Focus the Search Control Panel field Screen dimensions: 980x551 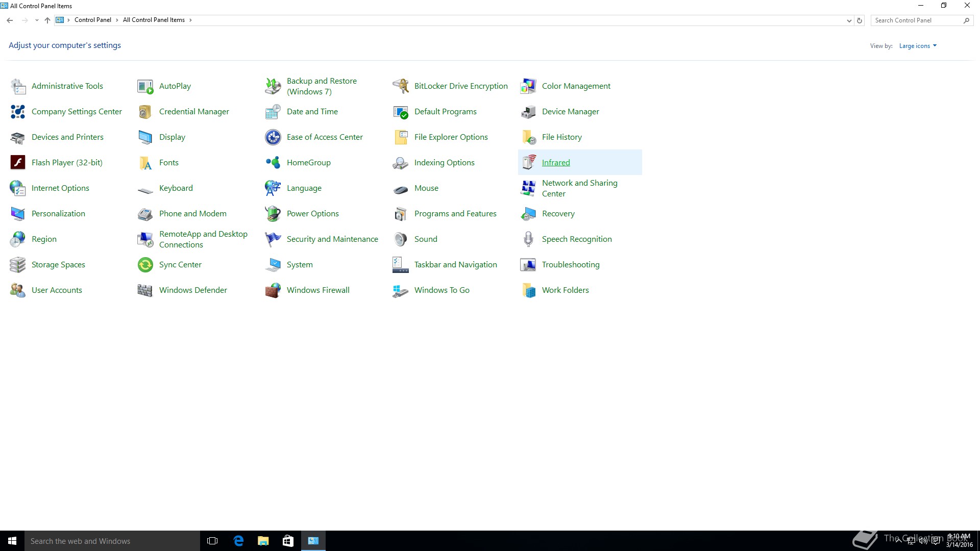point(921,20)
